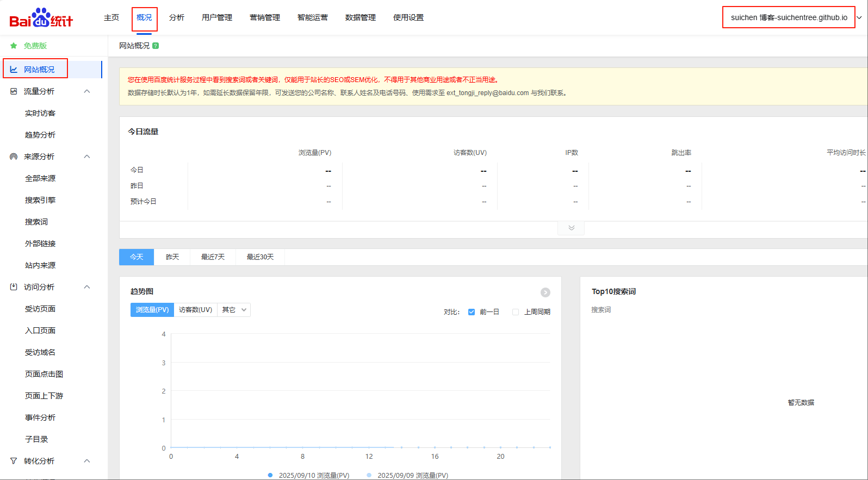
Task: Click the gray arrow icon in 趋势图 header
Action: (545, 292)
